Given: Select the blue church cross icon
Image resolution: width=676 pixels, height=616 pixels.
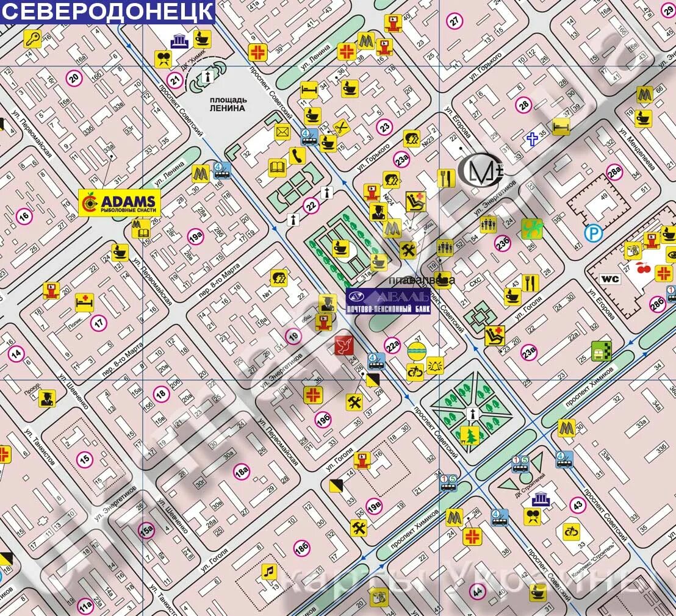Looking at the screenshot, I should 533,139.
